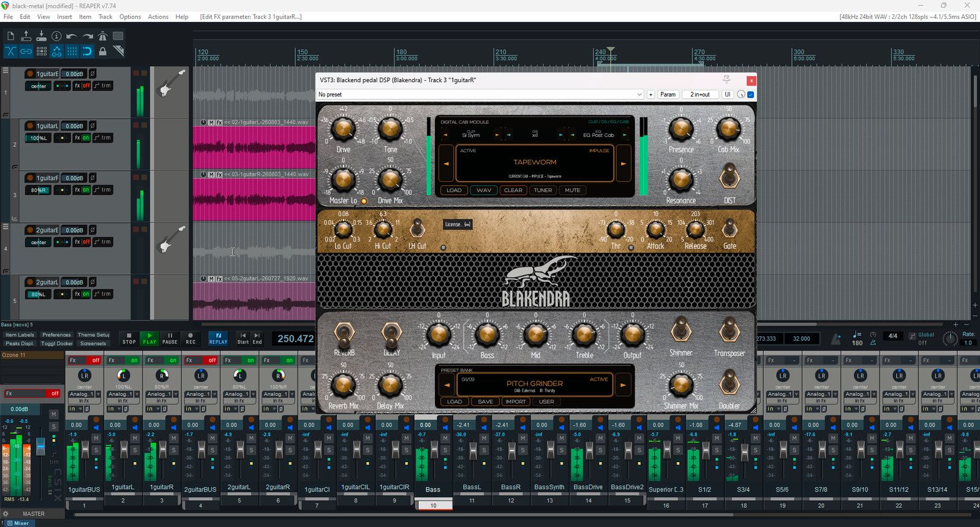Image resolution: width=980 pixels, height=527 pixels.
Task: Click the time signature metronome icon near 180 BPM
Action: point(836,338)
